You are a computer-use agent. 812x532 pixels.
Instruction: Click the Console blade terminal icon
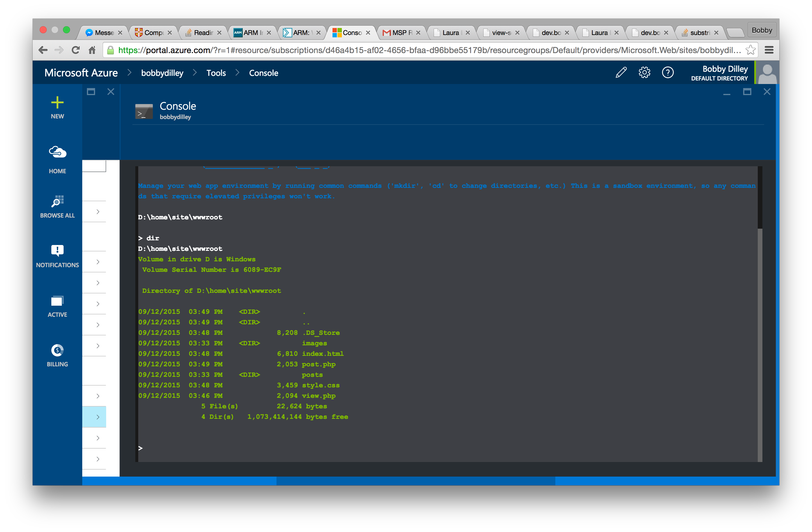[x=144, y=111]
